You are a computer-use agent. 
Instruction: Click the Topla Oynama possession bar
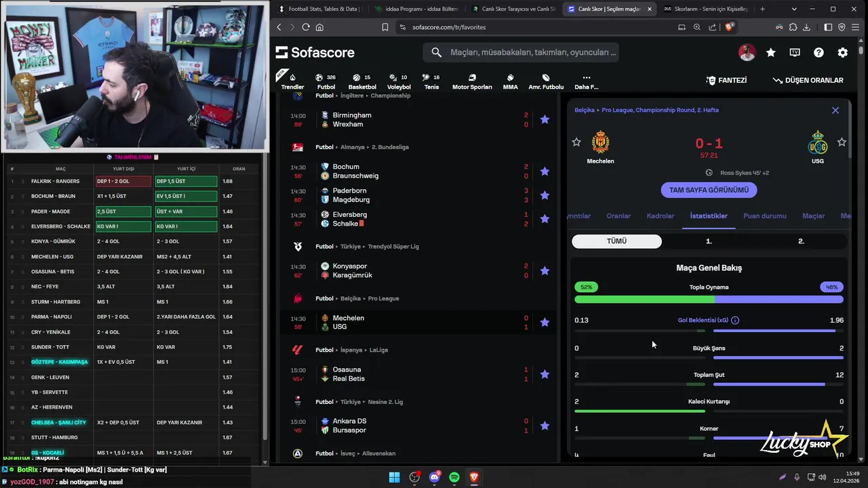point(709,299)
